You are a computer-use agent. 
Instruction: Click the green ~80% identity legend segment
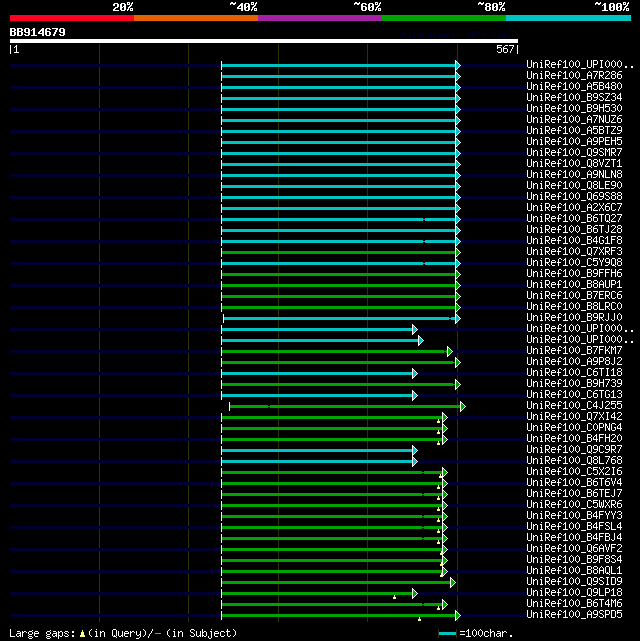444,18
